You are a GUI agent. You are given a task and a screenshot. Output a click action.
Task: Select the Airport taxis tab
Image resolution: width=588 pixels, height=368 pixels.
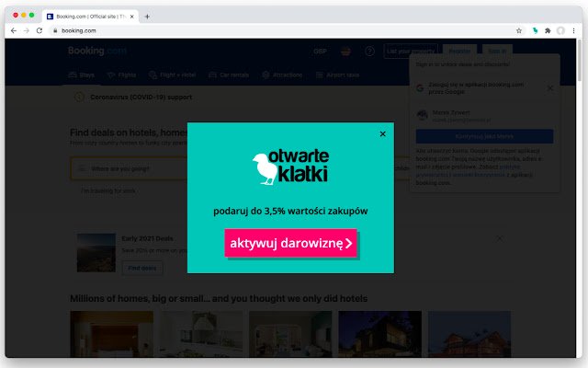click(x=337, y=75)
